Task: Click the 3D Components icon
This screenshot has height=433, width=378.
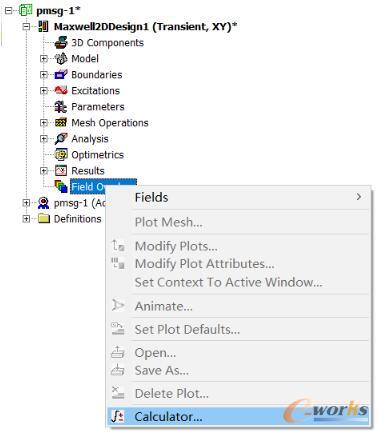Action: point(61,43)
